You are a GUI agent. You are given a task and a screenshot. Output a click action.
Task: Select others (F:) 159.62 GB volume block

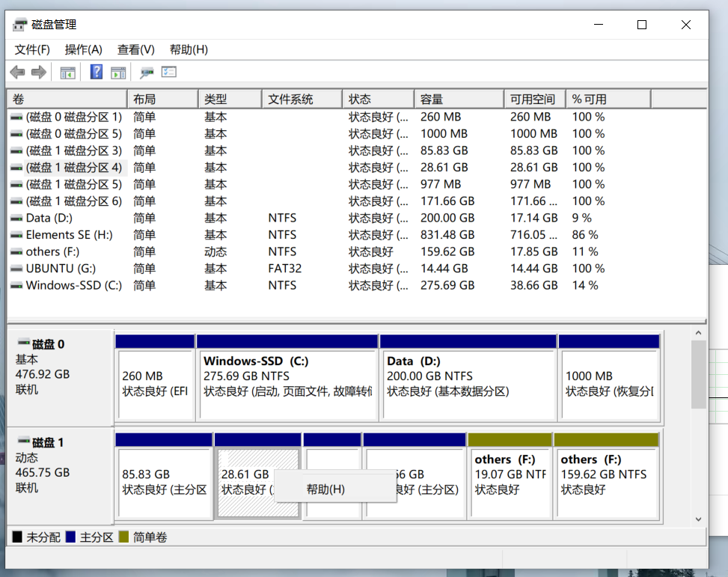[607, 476]
